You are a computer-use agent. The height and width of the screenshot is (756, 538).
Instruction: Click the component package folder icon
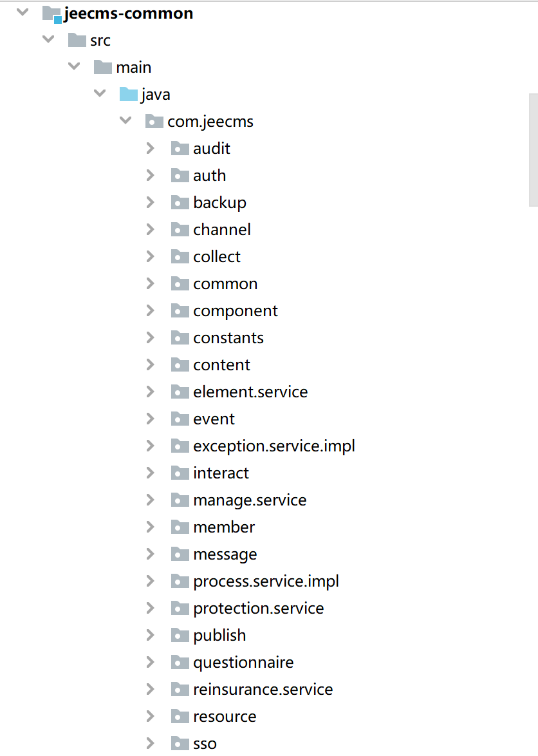pyautogui.click(x=180, y=311)
